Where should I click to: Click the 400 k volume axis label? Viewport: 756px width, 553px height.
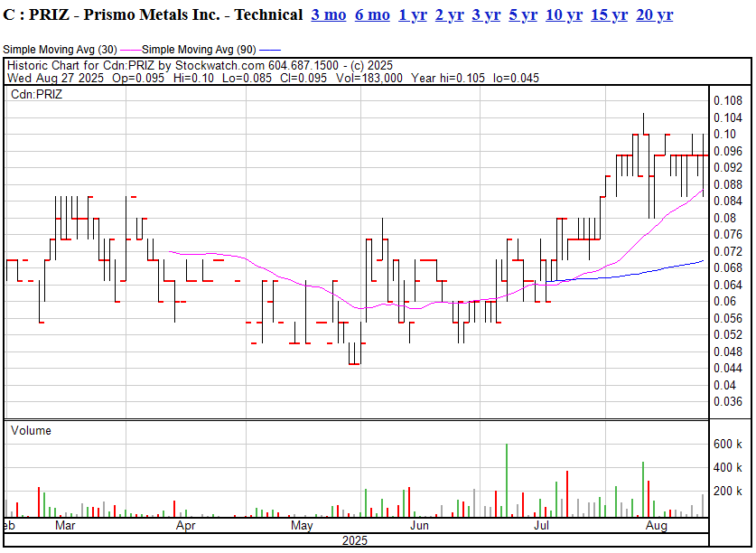point(728,467)
